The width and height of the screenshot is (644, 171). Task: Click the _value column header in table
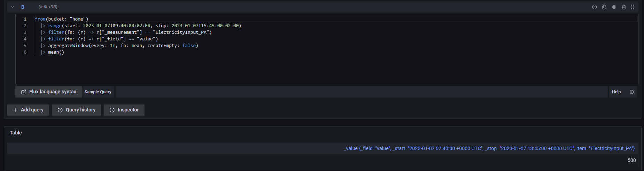click(x=489, y=148)
